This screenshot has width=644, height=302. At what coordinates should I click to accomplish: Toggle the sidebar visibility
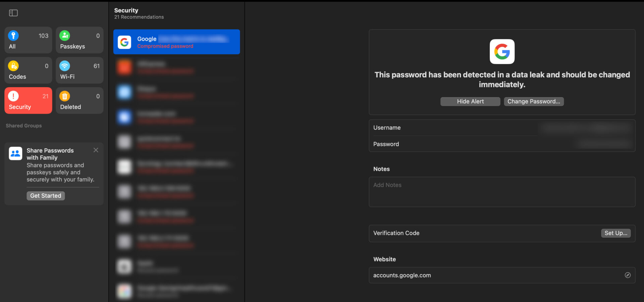click(13, 13)
